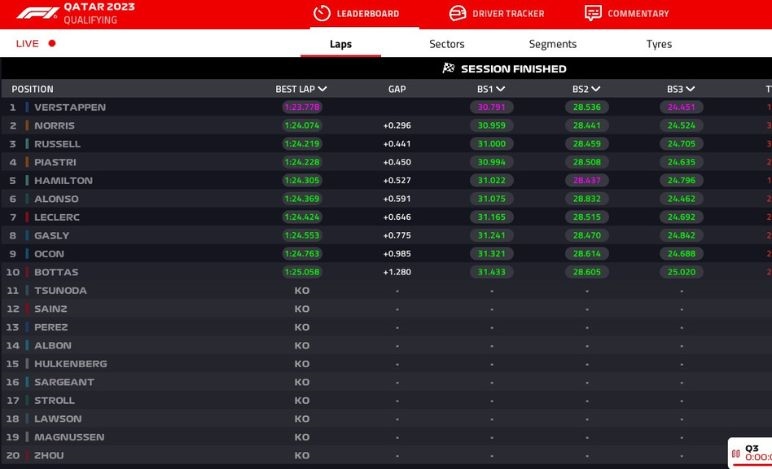Open the Driver Tracker view
Screen dimensions: 772x469
tap(508, 14)
